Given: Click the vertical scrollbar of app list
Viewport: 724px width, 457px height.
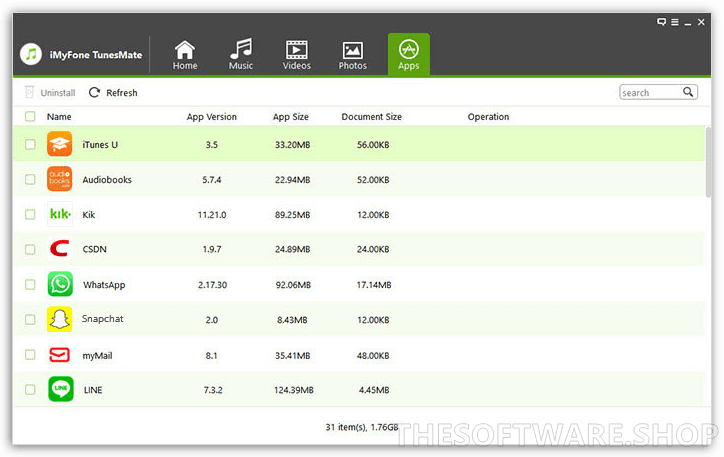Looking at the screenshot, I should (x=709, y=160).
